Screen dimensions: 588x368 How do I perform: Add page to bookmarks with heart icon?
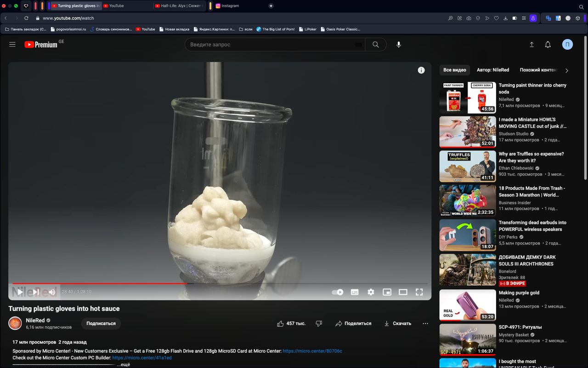pyautogui.click(x=496, y=18)
